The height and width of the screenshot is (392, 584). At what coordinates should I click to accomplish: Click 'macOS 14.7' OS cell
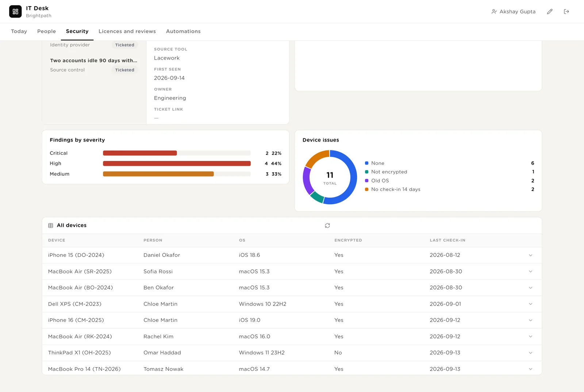254,369
